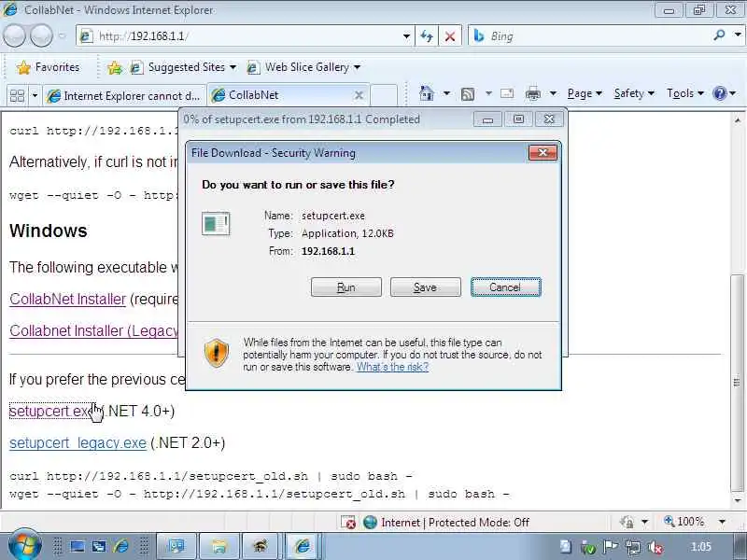Click the CollabNet Installer link
Viewport: 747px width, 560px height.
(x=67, y=299)
